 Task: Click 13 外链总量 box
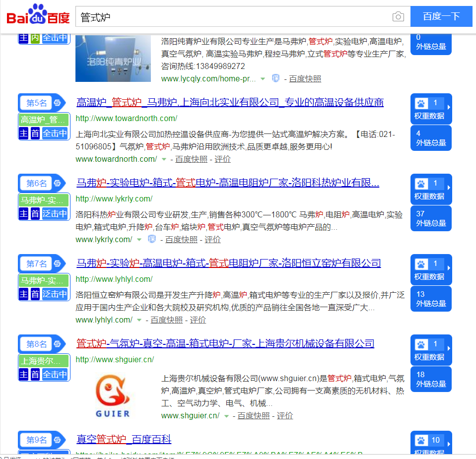tap(431, 299)
